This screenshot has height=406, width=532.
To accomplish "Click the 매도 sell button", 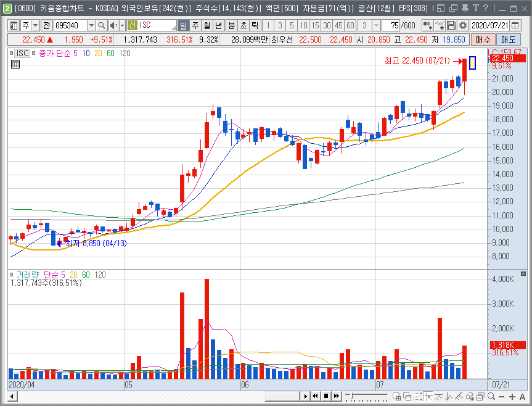I will click(x=508, y=39).
